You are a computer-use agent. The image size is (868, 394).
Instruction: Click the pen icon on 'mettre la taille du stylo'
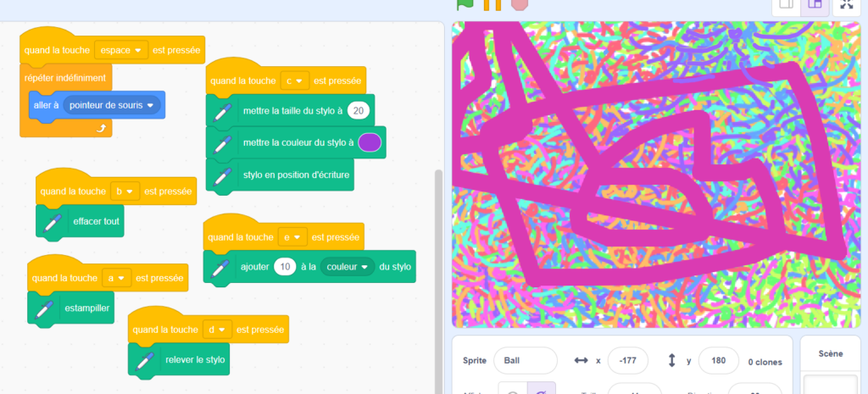pos(222,111)
